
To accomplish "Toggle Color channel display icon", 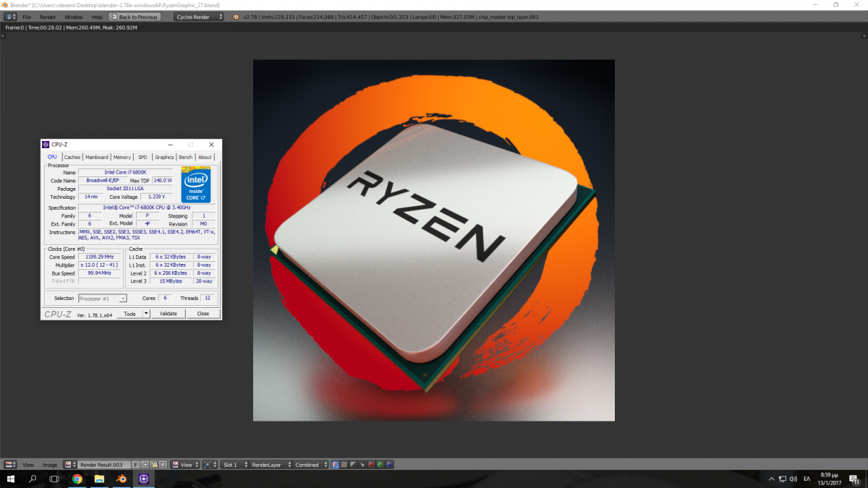I will [344, 465].
